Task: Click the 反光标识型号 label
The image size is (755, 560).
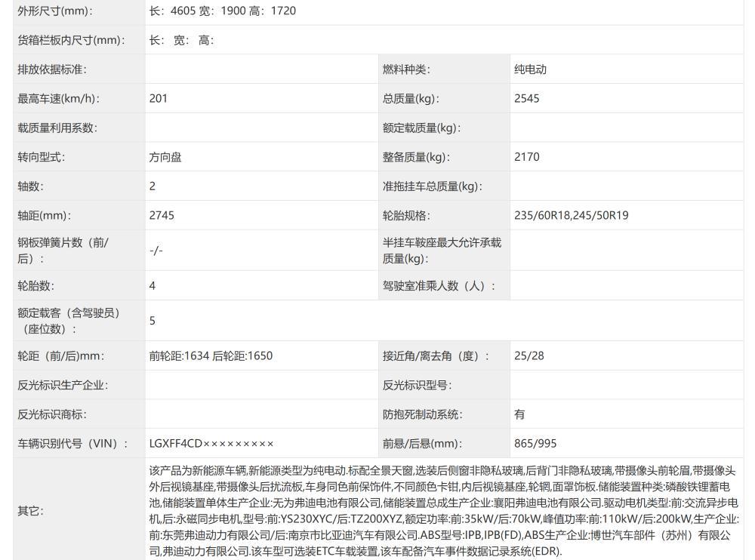Action: point(418,386)
